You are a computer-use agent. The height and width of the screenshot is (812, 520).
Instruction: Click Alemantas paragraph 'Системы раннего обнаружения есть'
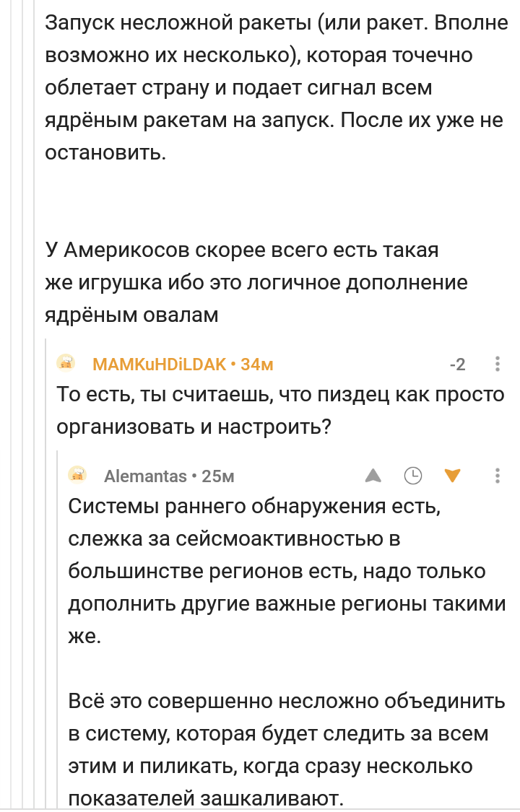point(287,571)
